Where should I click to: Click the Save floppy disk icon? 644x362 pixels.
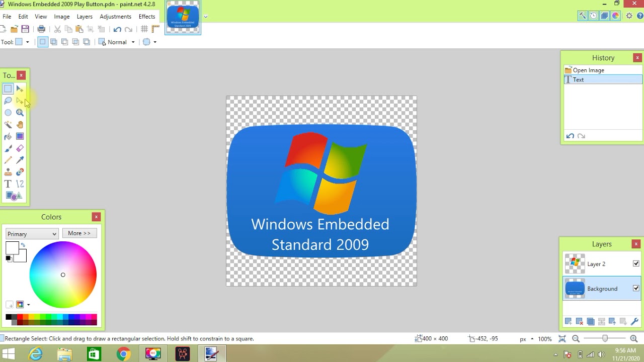click(25, 29)
